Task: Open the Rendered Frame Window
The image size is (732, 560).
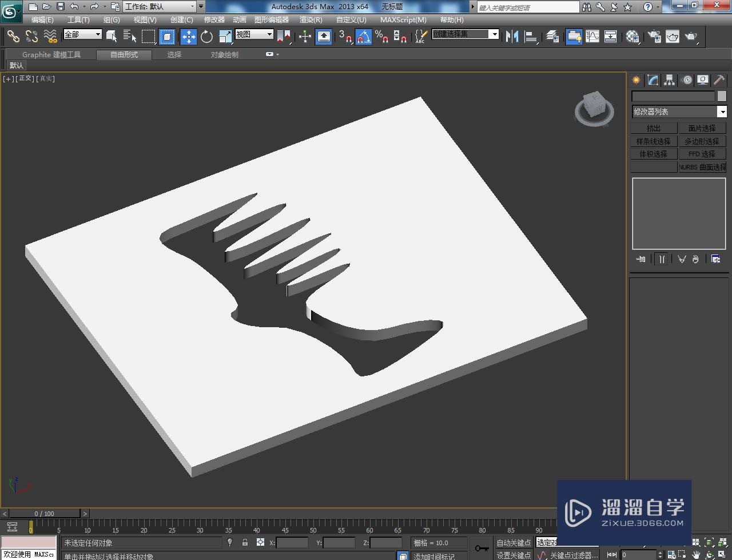Action: (x=673, y=37)
